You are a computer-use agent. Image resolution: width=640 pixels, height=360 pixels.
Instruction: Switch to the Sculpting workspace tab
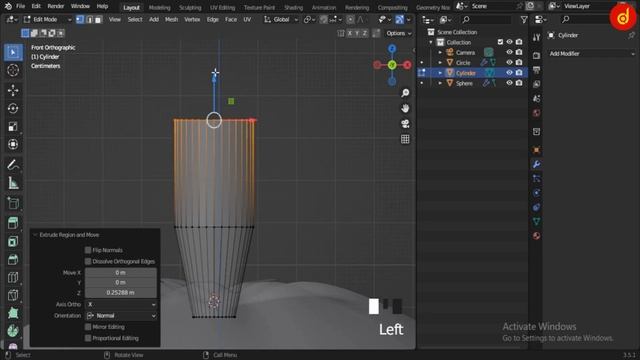[190, 7]
